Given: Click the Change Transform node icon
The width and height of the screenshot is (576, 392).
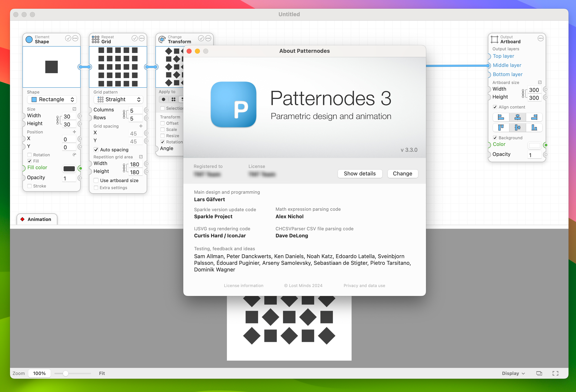Looking at the screenshot, I should pos(162,39).
